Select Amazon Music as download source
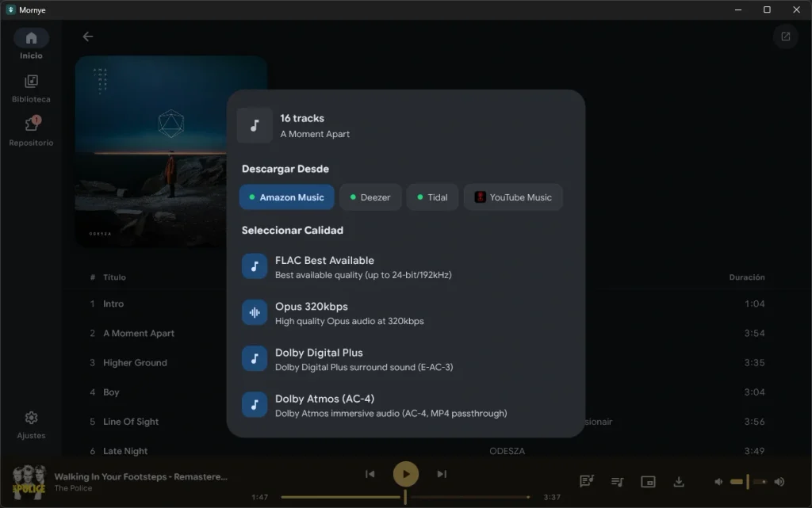Viewport: 812px width, 508px height. click(286, 197)
